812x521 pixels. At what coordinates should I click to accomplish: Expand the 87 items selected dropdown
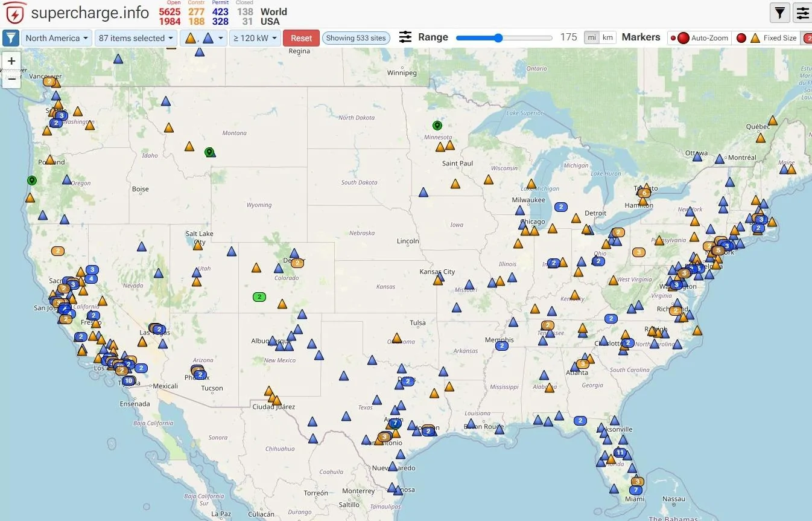[136, 38]
